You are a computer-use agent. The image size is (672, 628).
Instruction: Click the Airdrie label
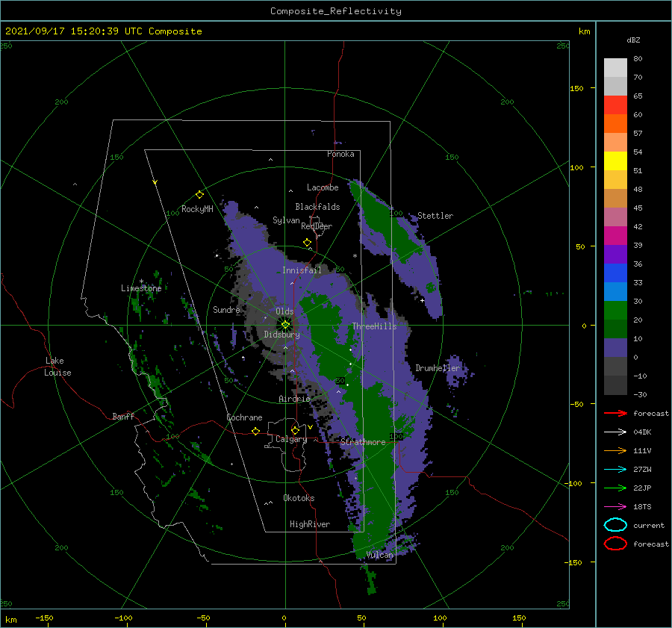pyautogui.click(x=294, y=399)
